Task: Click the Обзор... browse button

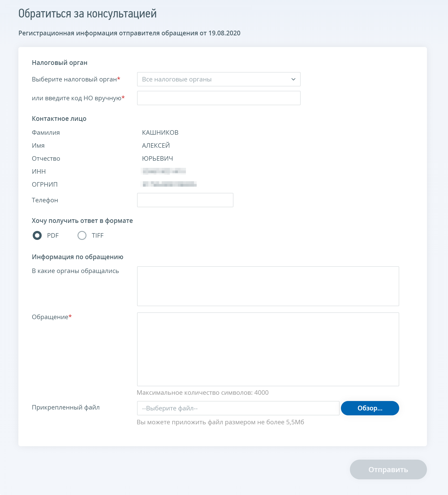Action: (370, 408)
